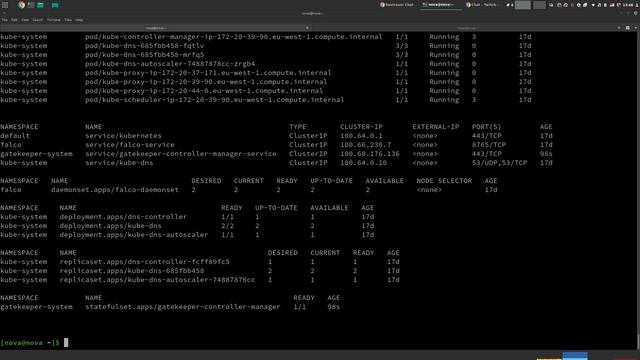Click deployment.apps/kube-dns entry
This screenshot has width=640, height=360.
click(111, 226)
